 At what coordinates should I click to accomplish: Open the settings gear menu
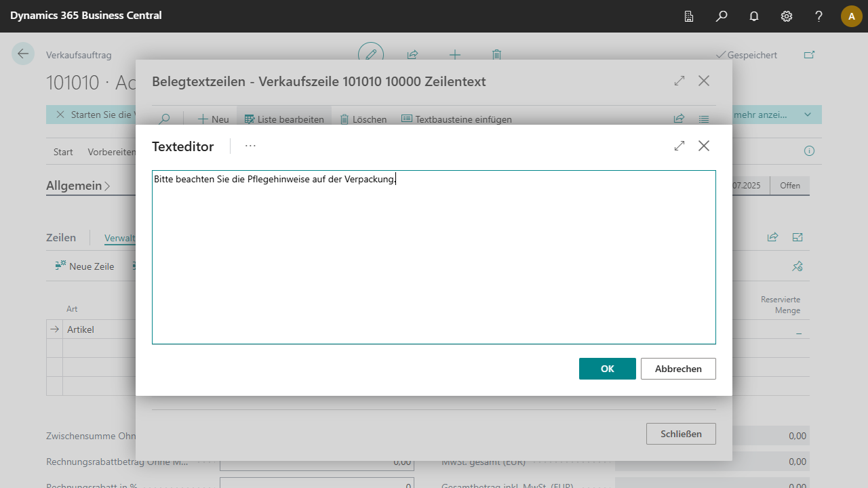click(x=787, y=16)
